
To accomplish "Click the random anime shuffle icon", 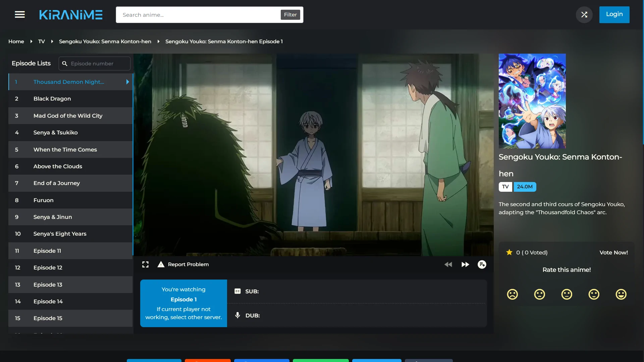I will click(584, 15).
